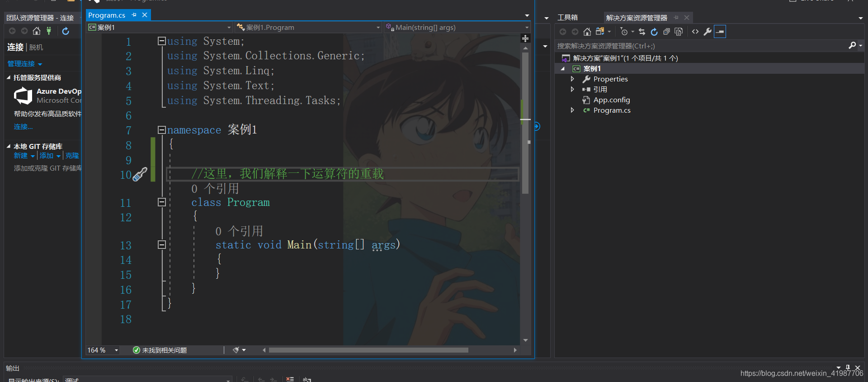
Task: Click Home icon in Solution Explorer toolbar
Action: 587,32
